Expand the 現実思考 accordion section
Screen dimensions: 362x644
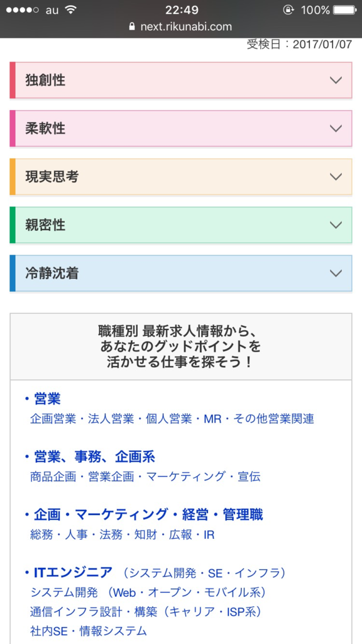click(x=181, y=177)
